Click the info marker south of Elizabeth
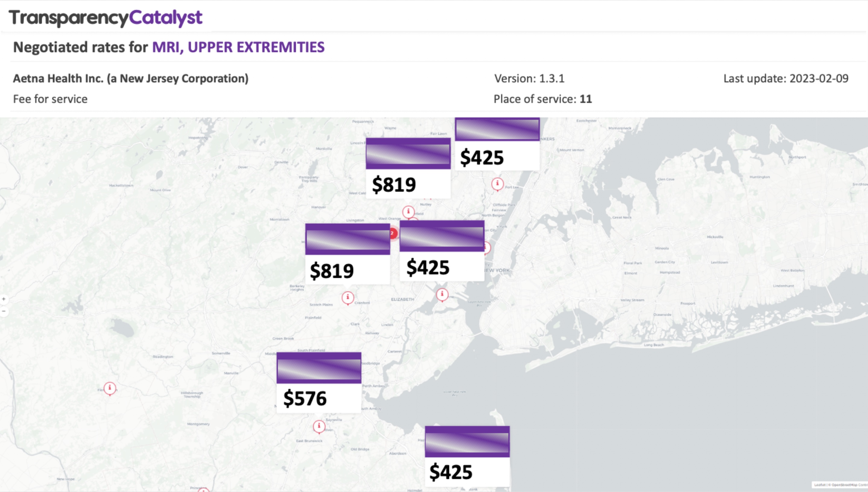 pos(442,295)
